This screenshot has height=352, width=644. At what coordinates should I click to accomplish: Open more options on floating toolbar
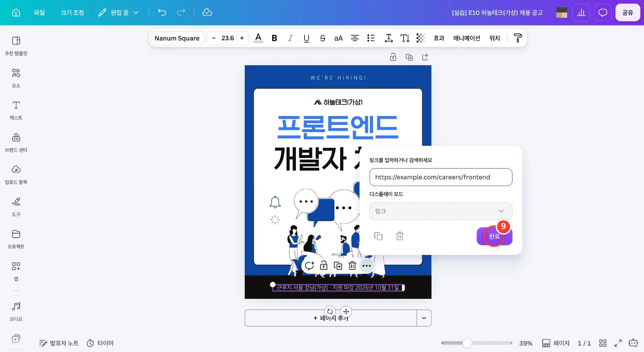(x=366, y=266)
